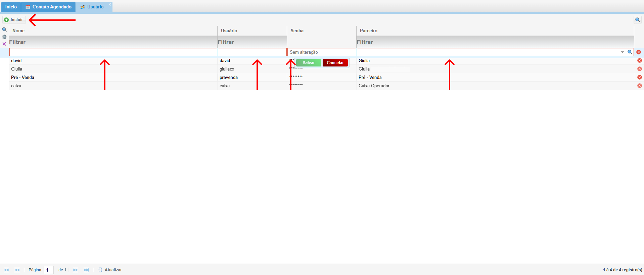Click the Parceiro field lookup magnifier icon

(630, 52)
